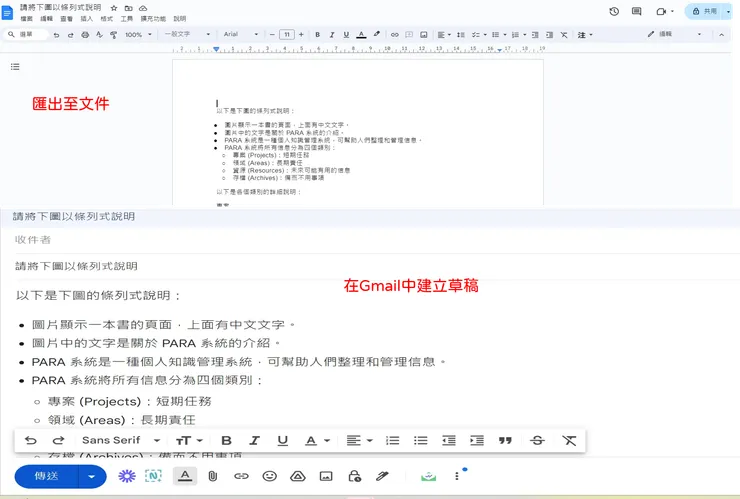
Task: Click the move-to-folder icon beside the title
Action: 128,8
